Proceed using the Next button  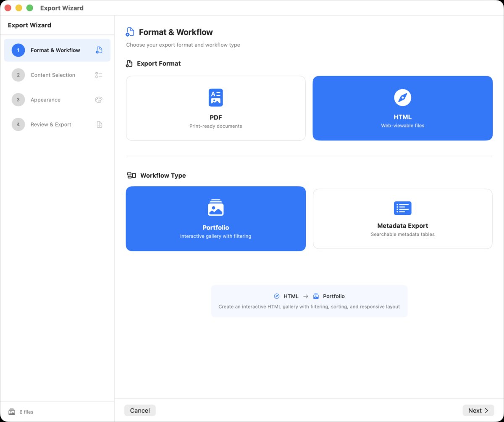[478, 410]
